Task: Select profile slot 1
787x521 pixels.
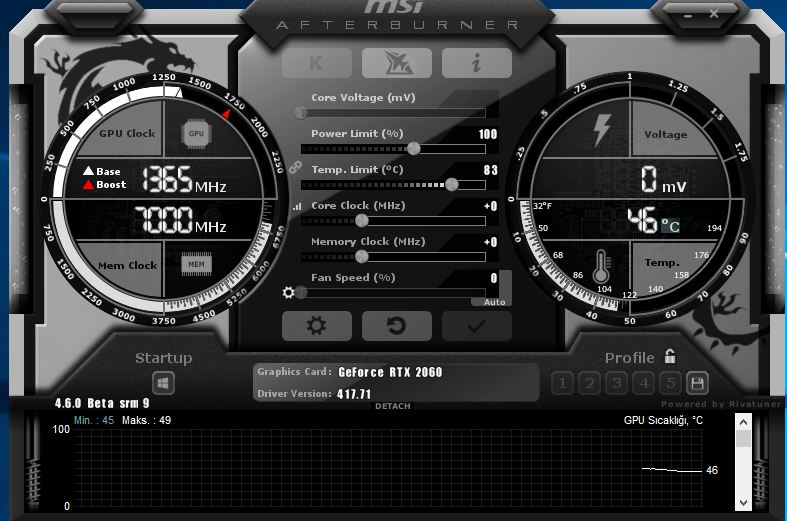Action: 563,383
